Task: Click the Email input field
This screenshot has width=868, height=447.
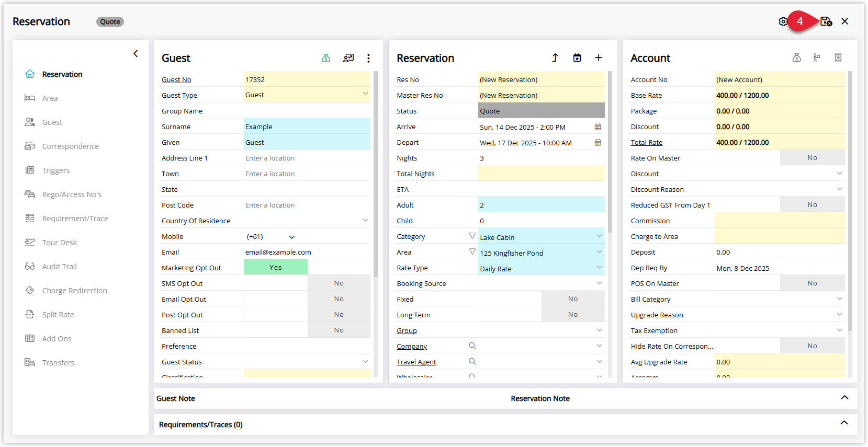Action: (307, 252)
